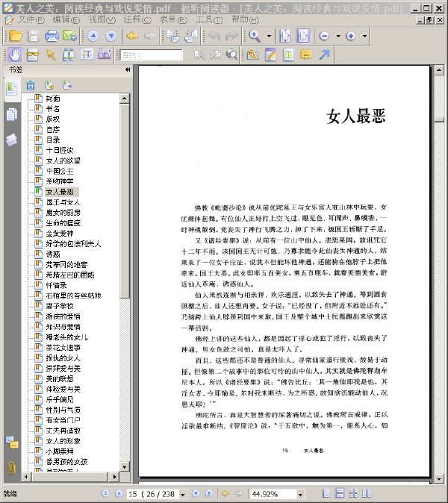The width and height of the screenshot is (448, 503).
Task: Choose the highlight text tool
Action: click(288, 54)
